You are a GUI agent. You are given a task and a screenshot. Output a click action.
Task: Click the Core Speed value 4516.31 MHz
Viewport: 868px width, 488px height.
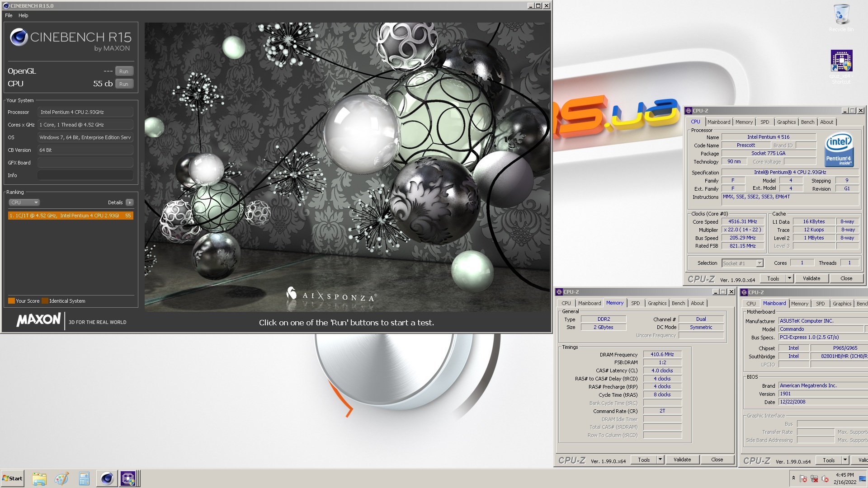[x=742, y=221]
